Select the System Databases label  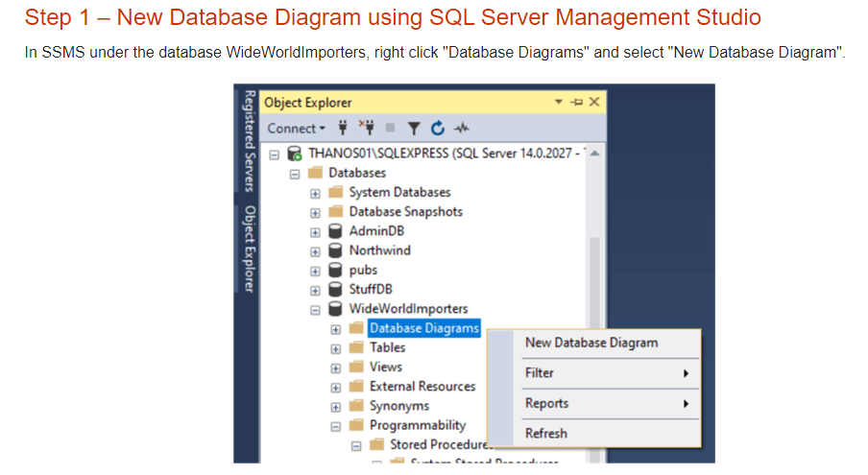[x=399, y=192]
